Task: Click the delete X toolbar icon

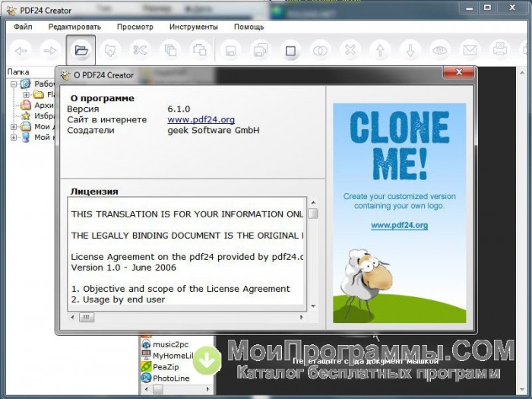Action: [350, 51]
